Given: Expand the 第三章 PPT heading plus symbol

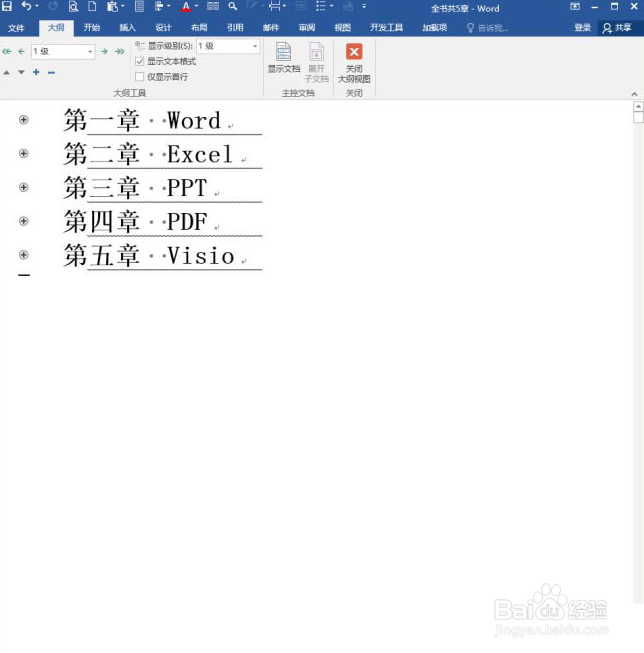Looking at the screenshot, I should pyautogui.click(x=24, y=187).
